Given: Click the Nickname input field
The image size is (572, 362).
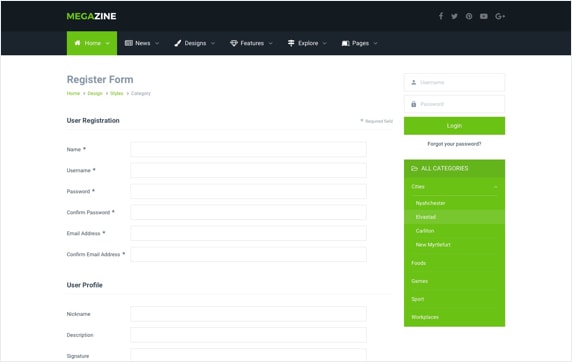Looking at the screenshot, I should pos(248,314).
